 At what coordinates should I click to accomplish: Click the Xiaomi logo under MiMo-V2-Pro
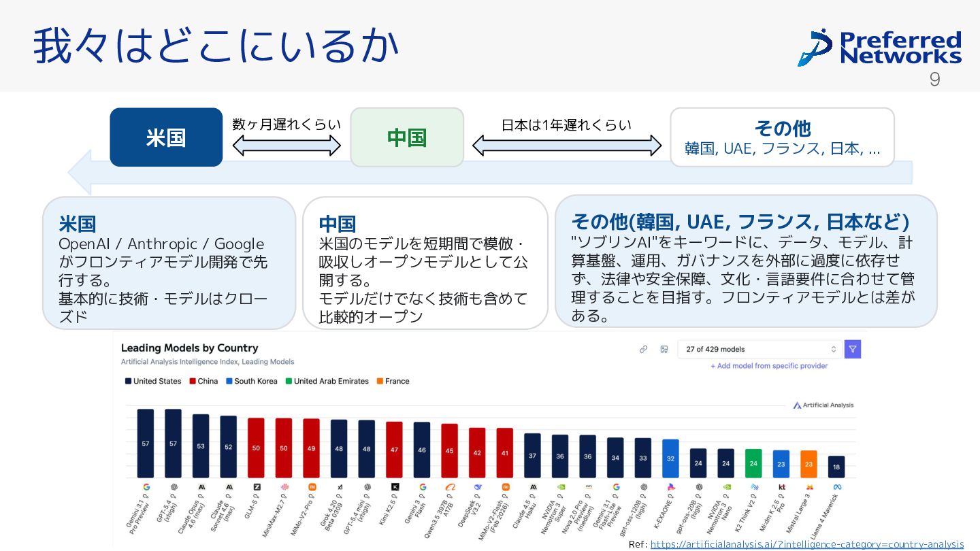312,487
